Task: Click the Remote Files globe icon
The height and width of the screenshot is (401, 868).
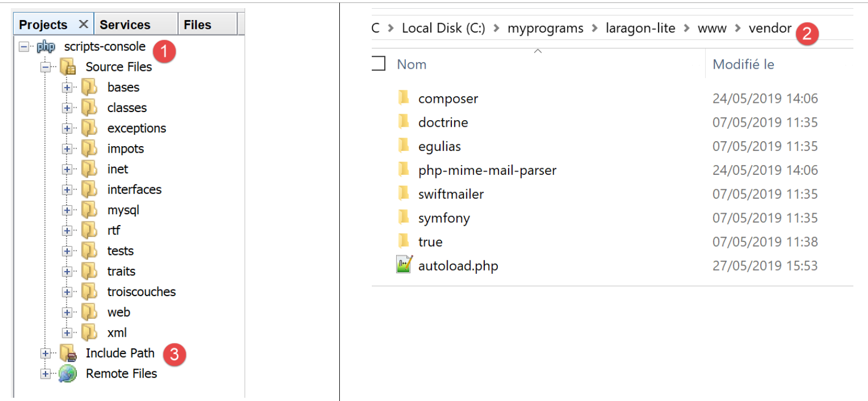Action: [x=68, y=374]
